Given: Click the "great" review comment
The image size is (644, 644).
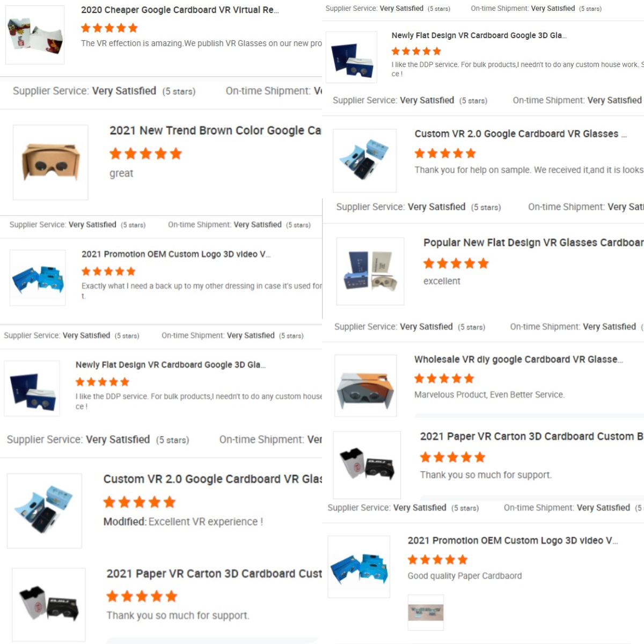Looking at the screenshot, I should (x=121, y=173).
